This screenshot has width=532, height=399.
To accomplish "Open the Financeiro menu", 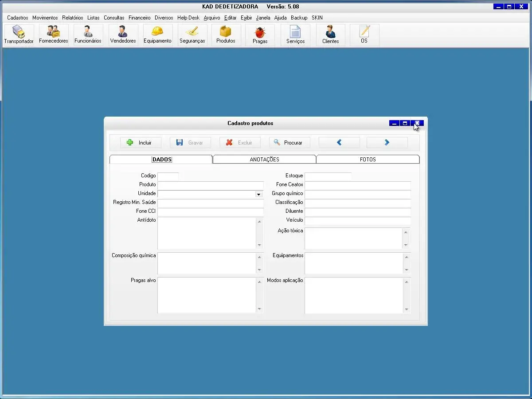I will pos(139,18).
